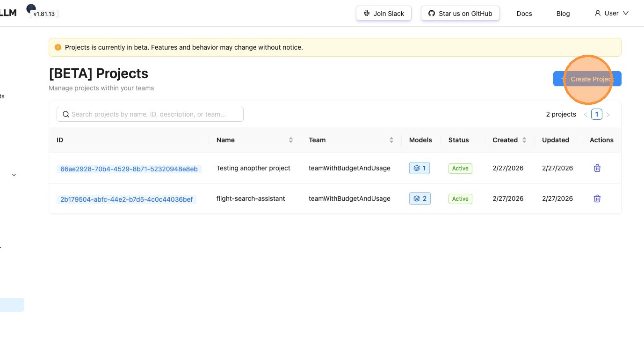
Task: Open project ID 2b179504 link
Action: coord(126,199)
